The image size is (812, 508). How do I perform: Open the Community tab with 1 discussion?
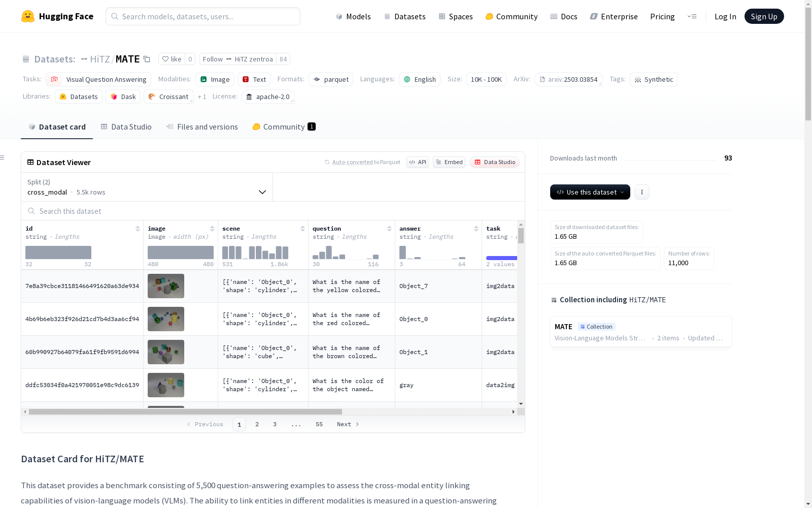284,127
